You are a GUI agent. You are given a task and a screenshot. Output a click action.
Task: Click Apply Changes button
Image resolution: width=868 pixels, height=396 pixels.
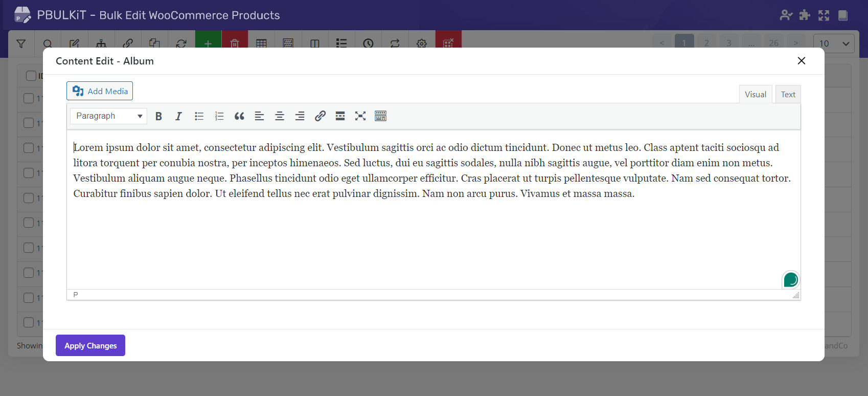tap(90, 346)
